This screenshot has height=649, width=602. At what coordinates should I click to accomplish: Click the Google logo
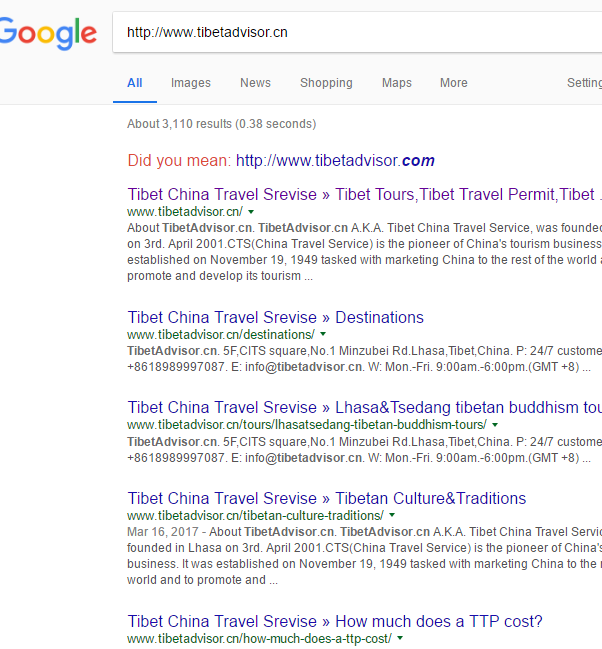(48, 34)
